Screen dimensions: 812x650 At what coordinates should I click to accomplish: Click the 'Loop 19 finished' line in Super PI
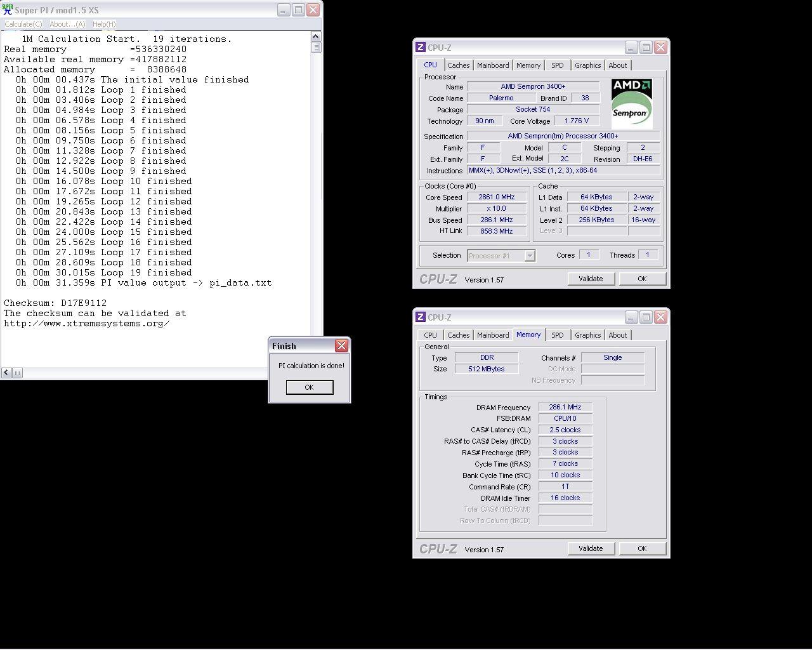click(103, 273)
